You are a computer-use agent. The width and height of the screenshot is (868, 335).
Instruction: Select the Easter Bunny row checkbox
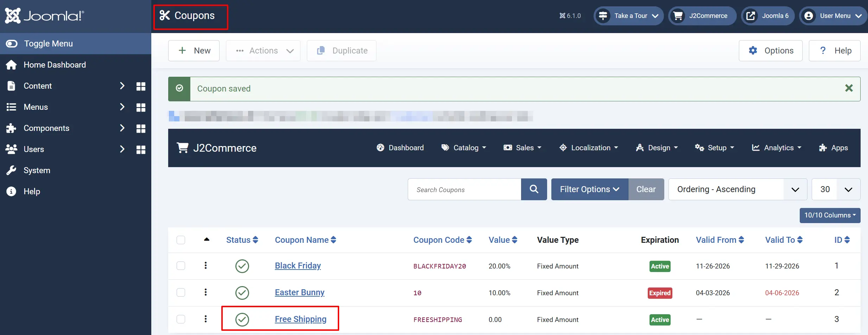pos(181,292)
